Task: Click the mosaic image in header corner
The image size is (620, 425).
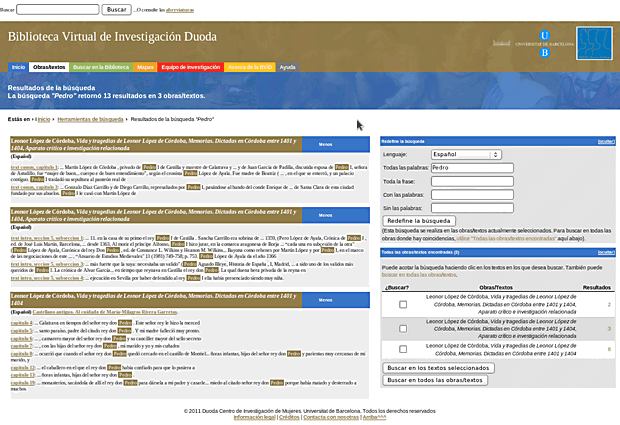Action: click(594, 40)
